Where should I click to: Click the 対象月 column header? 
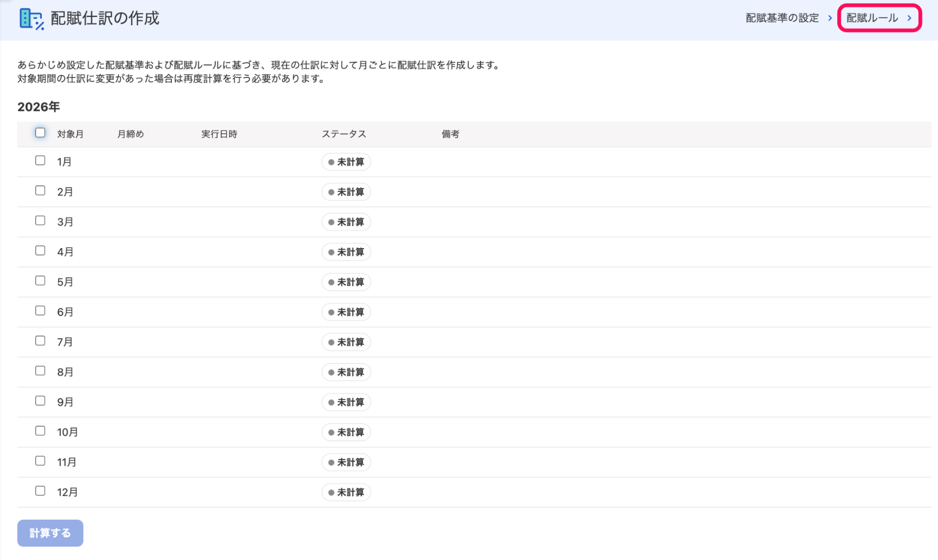[x=70, y=134]
